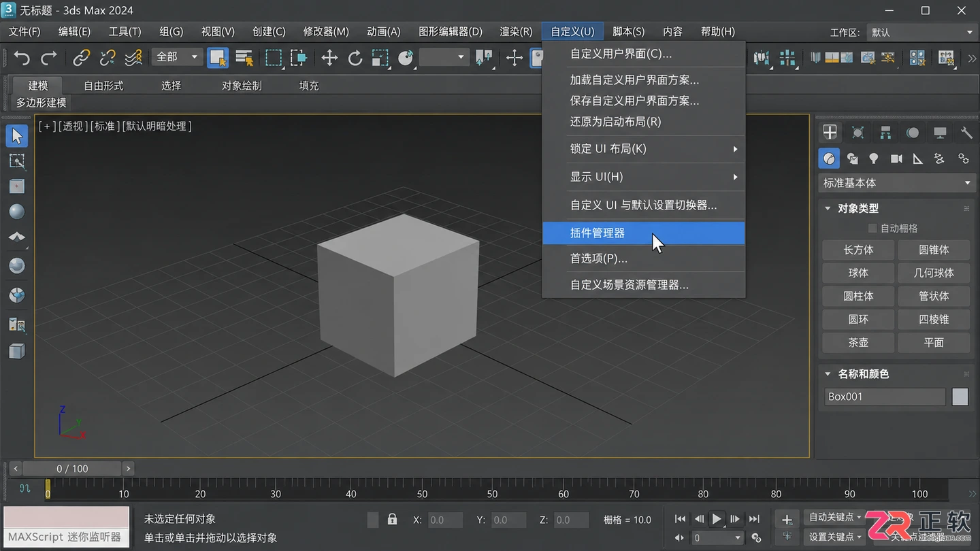Screen dimensions: 980x551
Task: Switch to the Modify command panel tab
Action: click(x=857, y=133)
